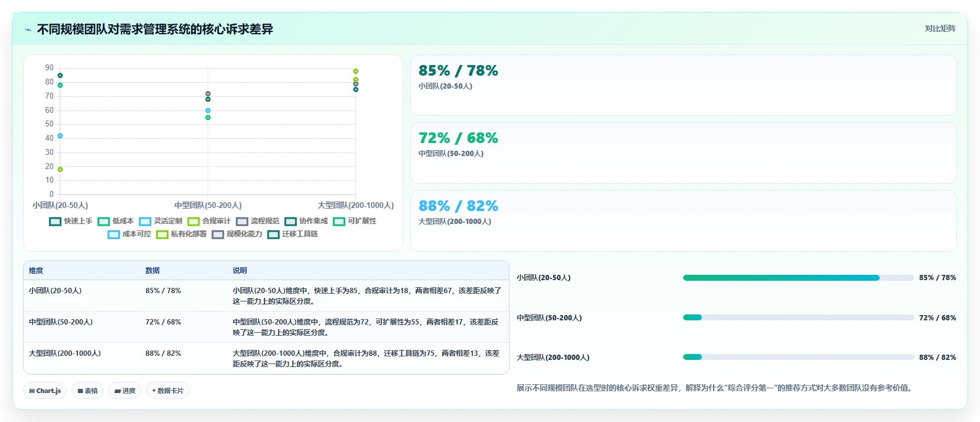Select the 小团队(20-50人) table row label
Screen dimensions: 980x422
(x=55, y=291)
